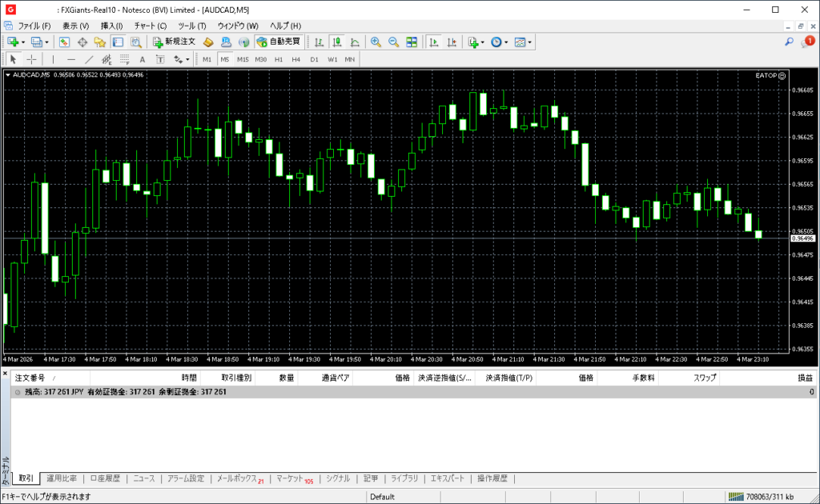Click the tile windows icon
The width and height of the screenshot is (820, 504).
(412, 42)
